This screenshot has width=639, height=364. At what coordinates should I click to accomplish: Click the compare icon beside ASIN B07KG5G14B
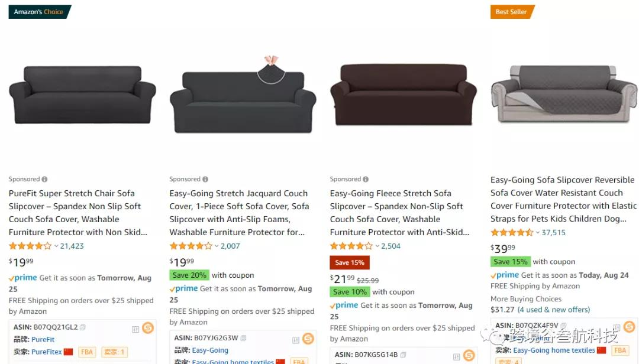pos(456,355)
